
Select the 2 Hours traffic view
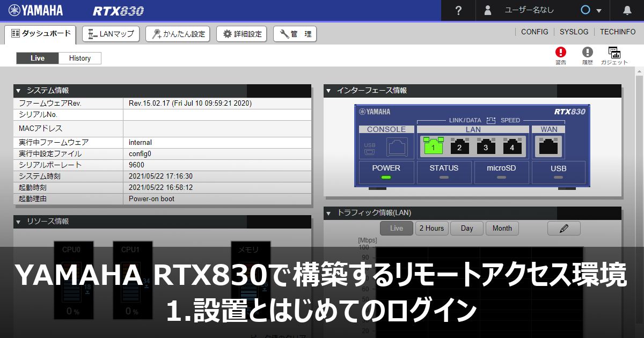coord(431,228)
